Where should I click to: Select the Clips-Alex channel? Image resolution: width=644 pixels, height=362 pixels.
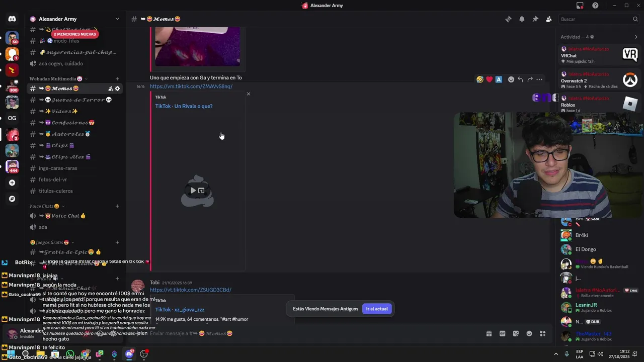[74, 157]
